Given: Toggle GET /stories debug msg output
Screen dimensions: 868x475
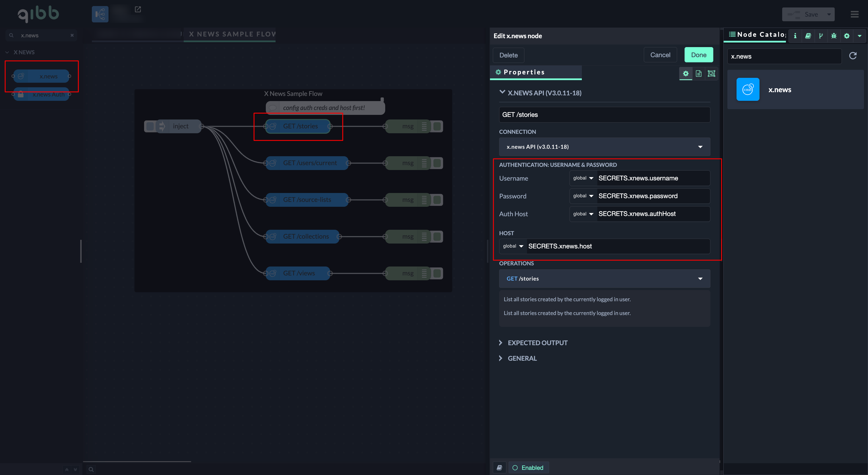Looking at the screenshot, I should tap(437, 126).
